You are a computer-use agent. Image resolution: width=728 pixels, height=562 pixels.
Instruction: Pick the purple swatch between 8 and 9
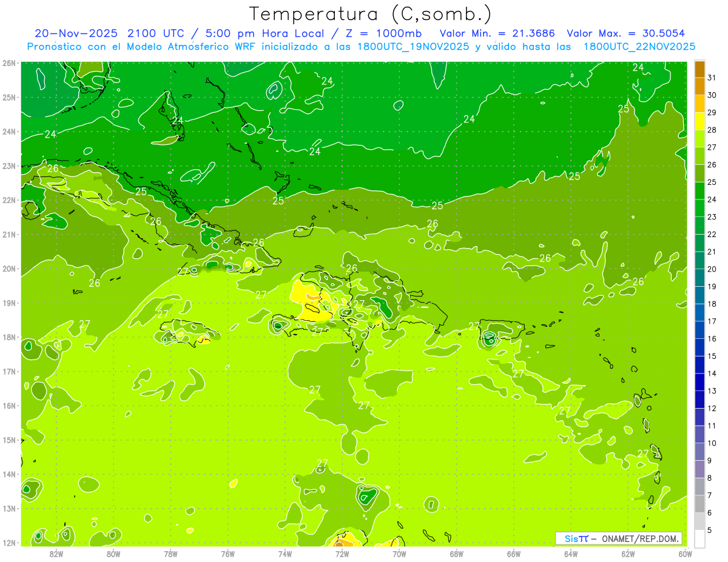(699, 469)
